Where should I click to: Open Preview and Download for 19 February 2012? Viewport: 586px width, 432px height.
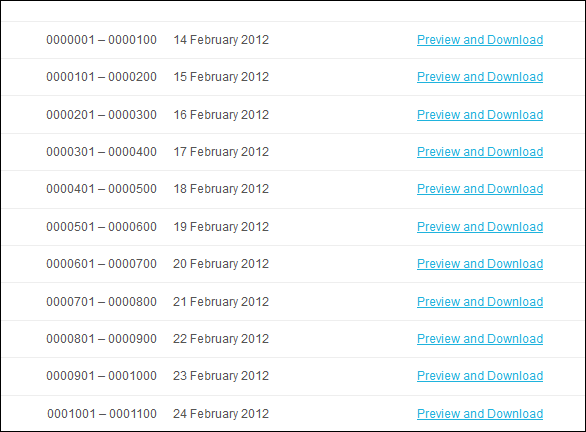pos(480,227)
